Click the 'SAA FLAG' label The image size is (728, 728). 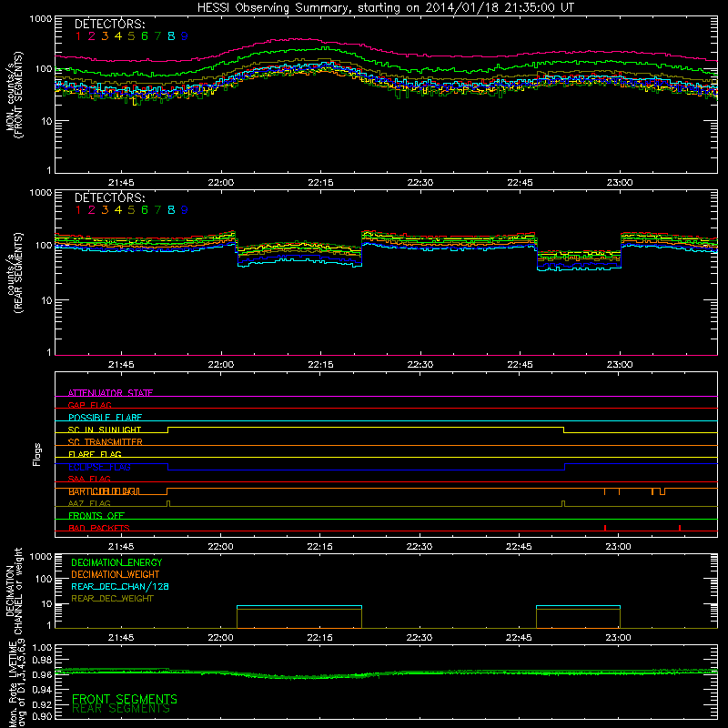[89, 479]
